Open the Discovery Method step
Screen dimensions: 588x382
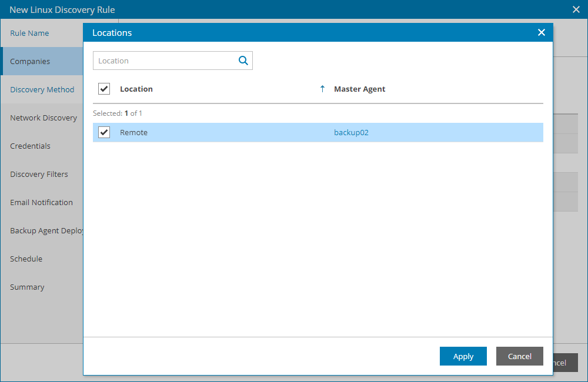[42, 89]
